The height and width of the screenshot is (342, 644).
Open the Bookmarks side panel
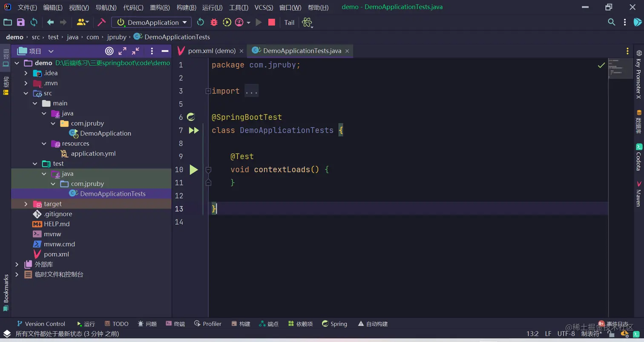(6, 293)
